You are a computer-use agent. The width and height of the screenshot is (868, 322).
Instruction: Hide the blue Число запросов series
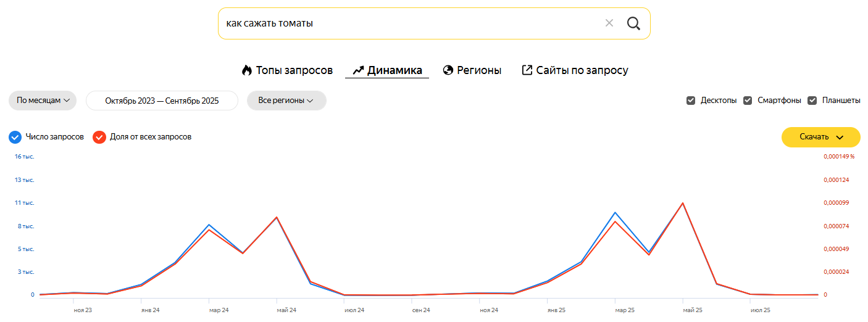point(15,137)
